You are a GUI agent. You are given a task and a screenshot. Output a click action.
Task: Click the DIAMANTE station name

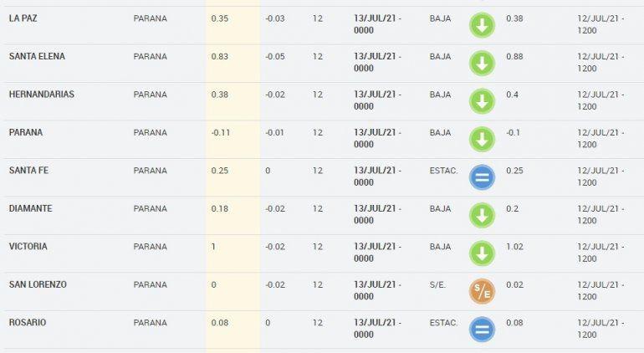[30, 208]
